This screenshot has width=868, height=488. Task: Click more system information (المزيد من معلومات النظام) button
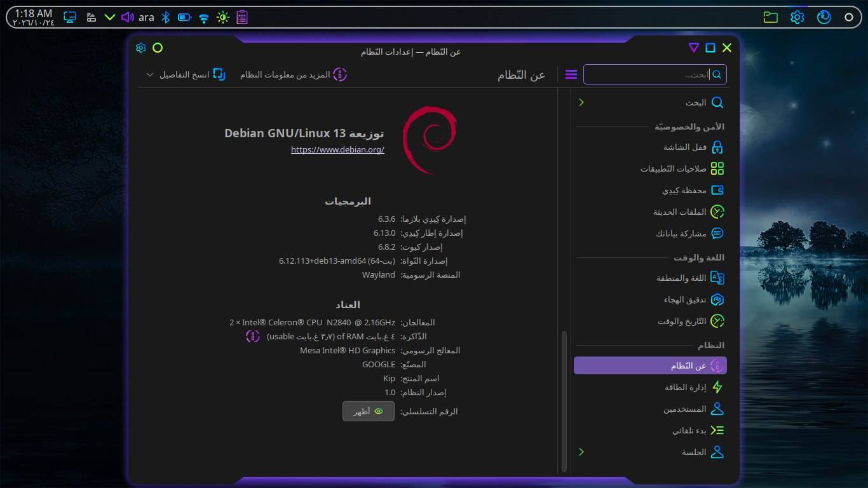click(x=294, y=74)
